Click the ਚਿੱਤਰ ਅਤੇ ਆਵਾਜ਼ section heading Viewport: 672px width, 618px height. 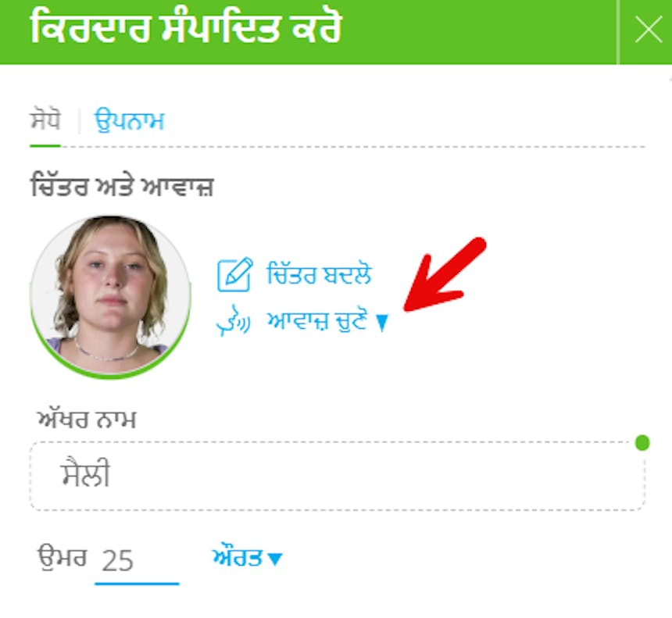point(122,187)
